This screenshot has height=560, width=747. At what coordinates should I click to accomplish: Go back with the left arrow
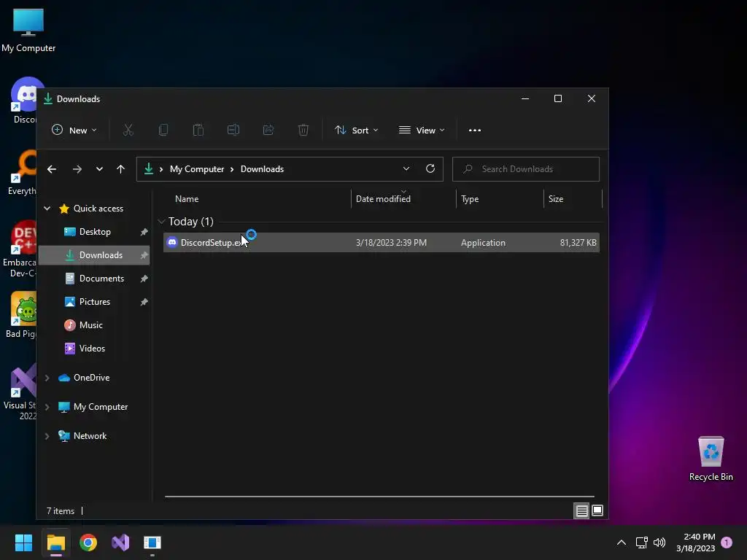tap(52, 169)
